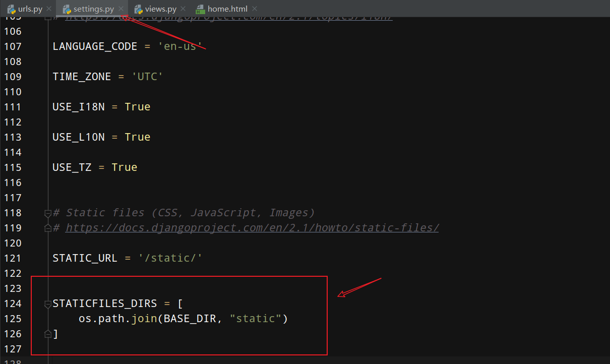Click the Python file icon on urls.py tab
The width and height of the screenshot is (610, 364).
[x=11, y=9]
